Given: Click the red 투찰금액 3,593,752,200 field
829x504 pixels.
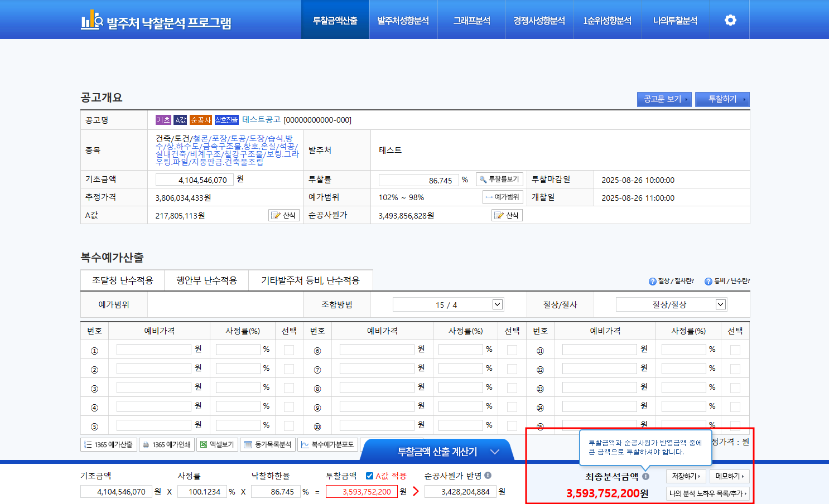Looking at the screenshot, I should (x=362, y=492).
